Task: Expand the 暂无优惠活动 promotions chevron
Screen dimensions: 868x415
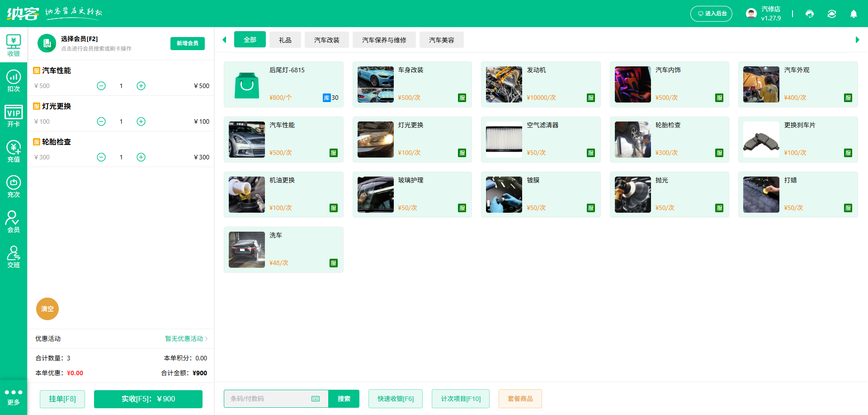Action: (x=206, y=339)
